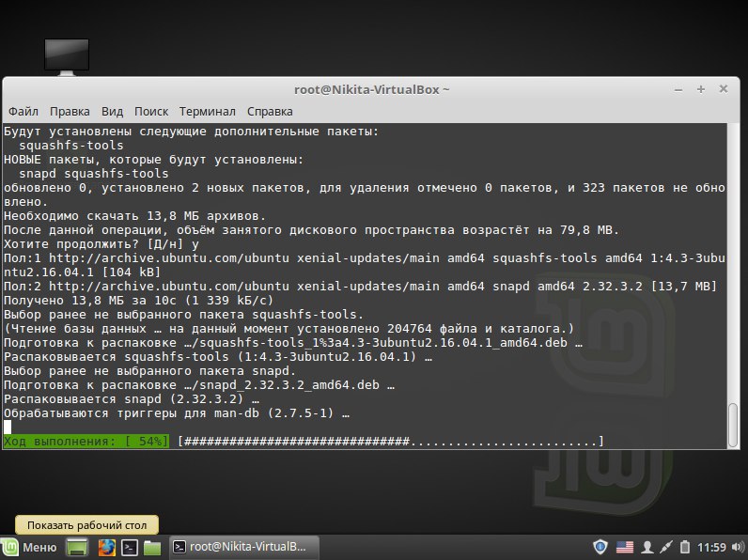Click 'Выбор ранее не выбранного пакета snapd.' line

[149, 371]
